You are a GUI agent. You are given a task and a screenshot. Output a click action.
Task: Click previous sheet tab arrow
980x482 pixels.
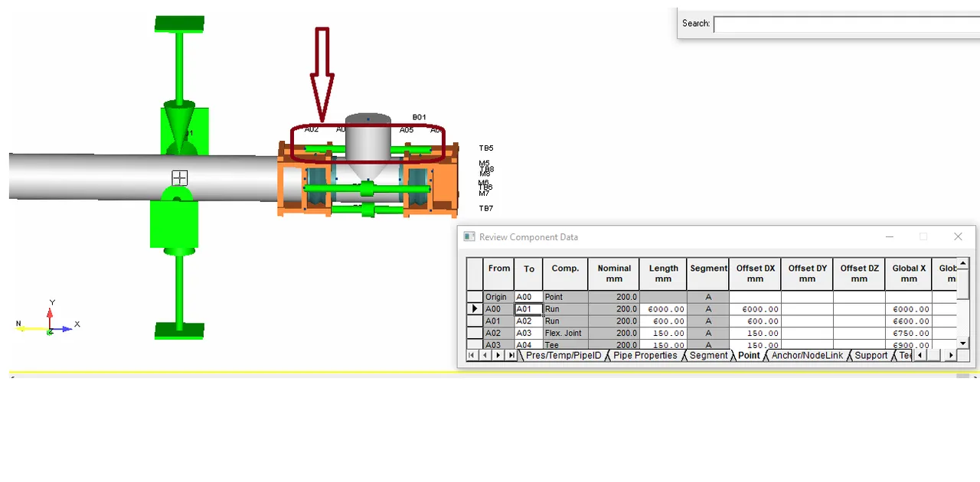tap(485, 356)
